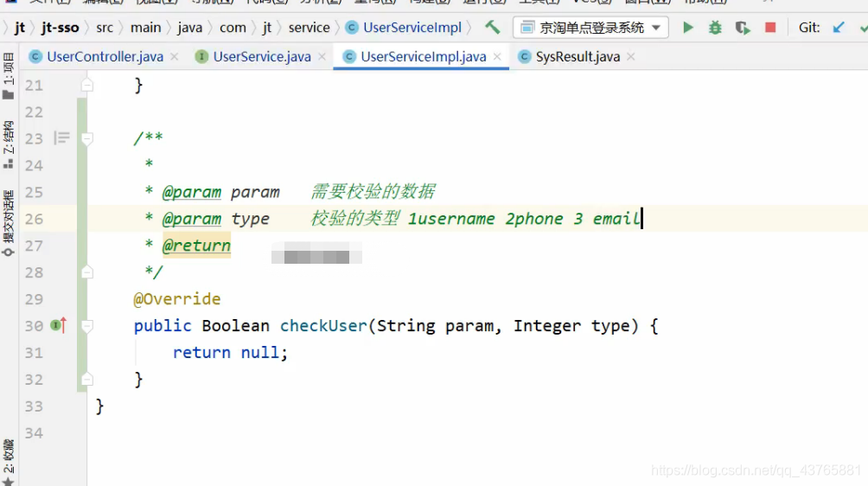Click java breadcrumb item
Screen dimensions: 868x486
point(190,27)
